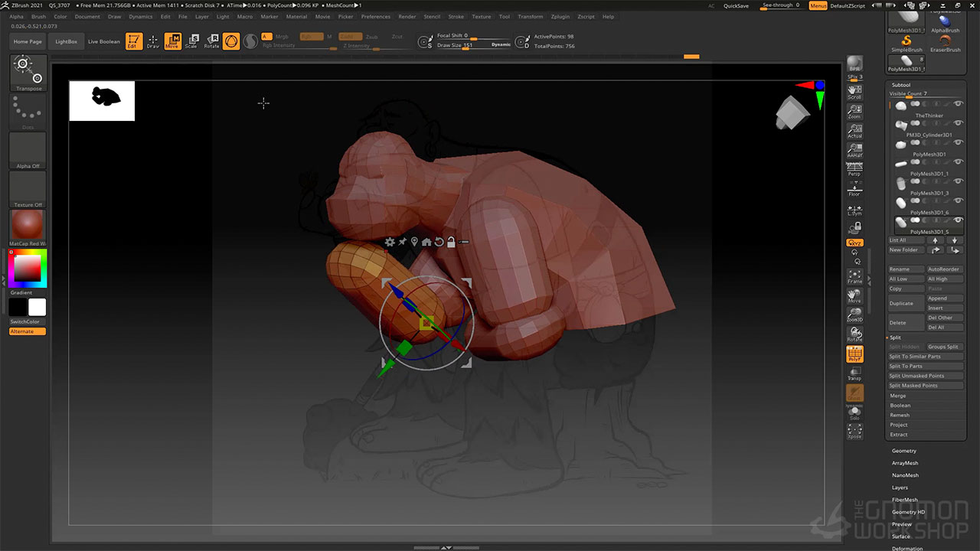Toggle the PolyF polyframe display
980x551 pixels.
pos(854,354)
